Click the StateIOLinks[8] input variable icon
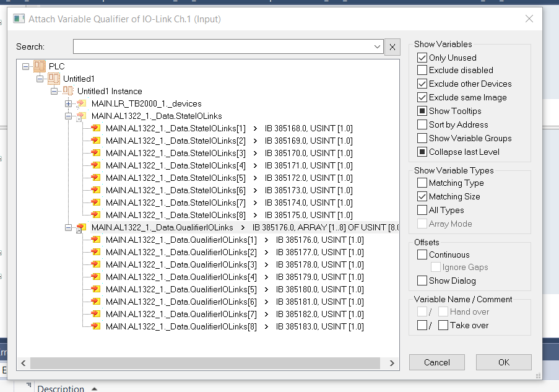This screenshot has width=559, height=392. (95, 215)
